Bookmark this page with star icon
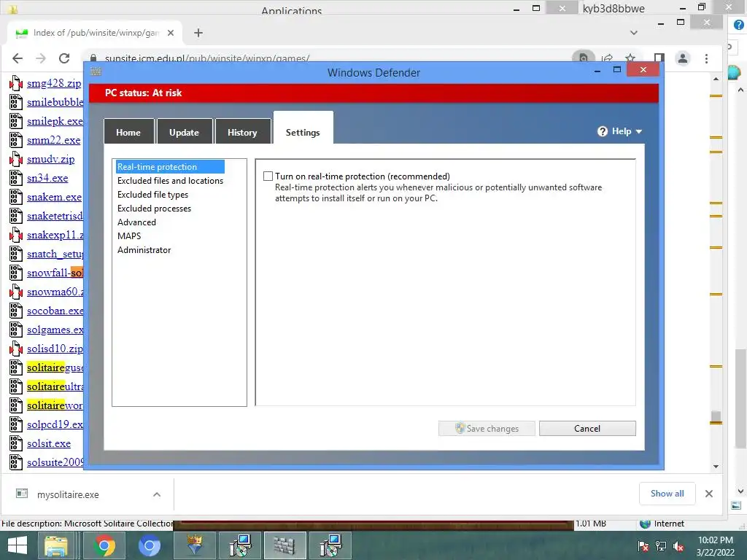 click(630, 58)
